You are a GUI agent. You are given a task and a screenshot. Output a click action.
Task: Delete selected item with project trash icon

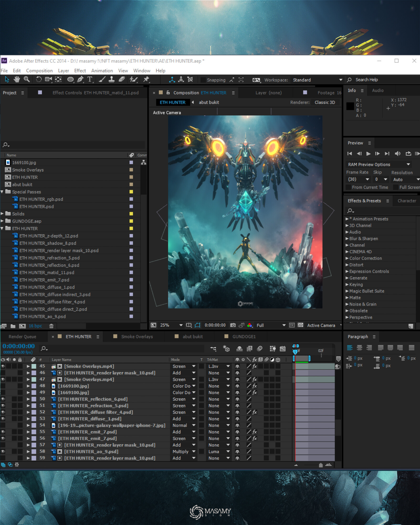[51, 326]
